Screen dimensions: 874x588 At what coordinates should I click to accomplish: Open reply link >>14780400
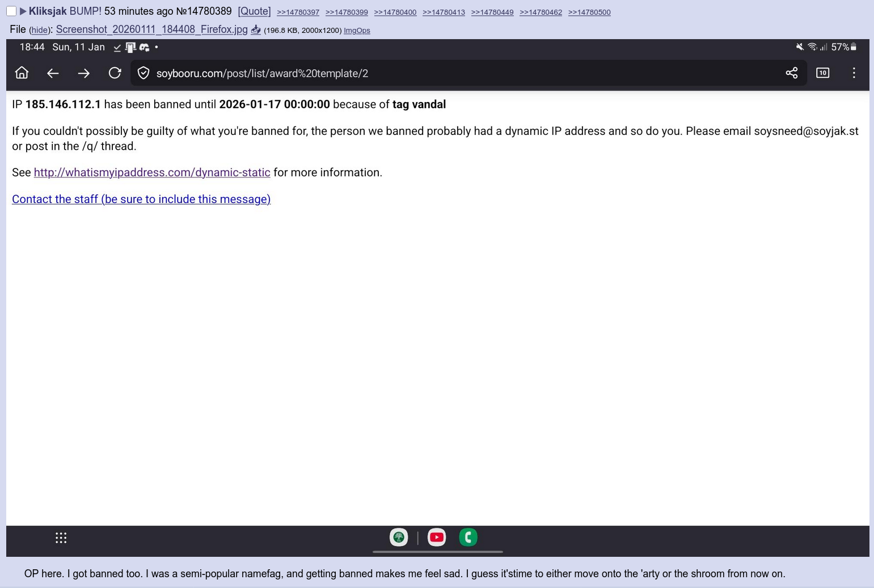point(395,12)
